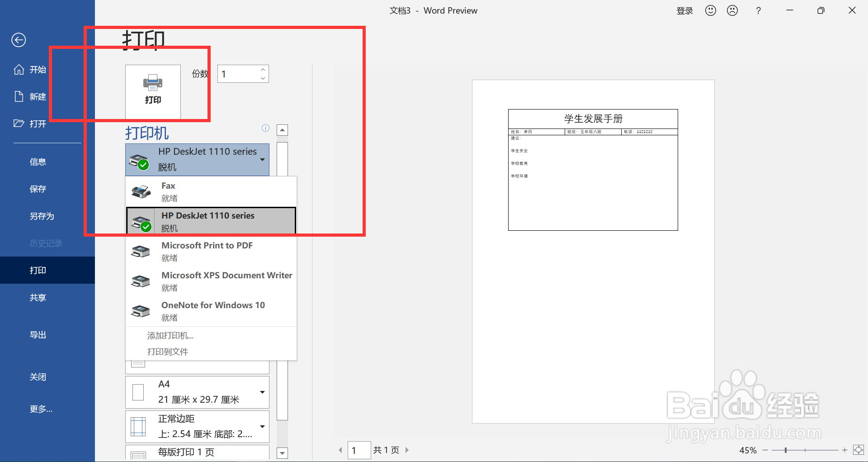
Task: Select 打开 in the sidebar
Action: [30, 124]
